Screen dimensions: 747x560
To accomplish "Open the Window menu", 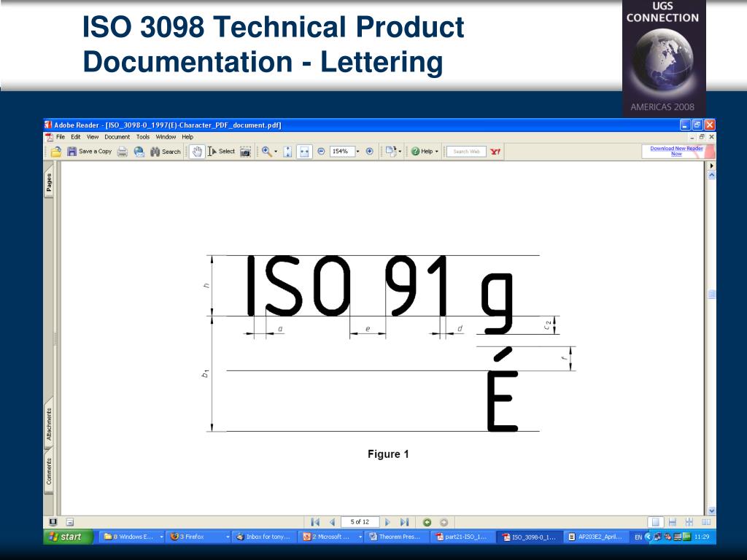I will tap(166, 136).
